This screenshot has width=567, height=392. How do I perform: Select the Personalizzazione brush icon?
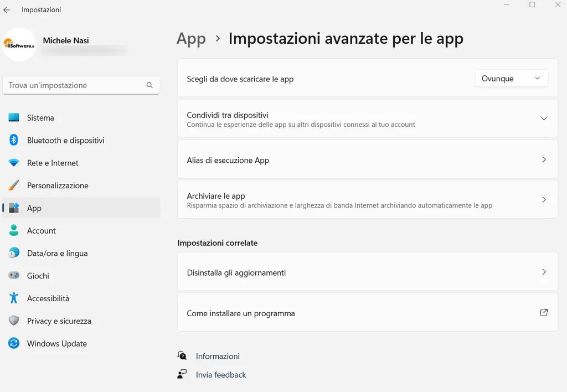pyautogui.click(x=15, y=185)
